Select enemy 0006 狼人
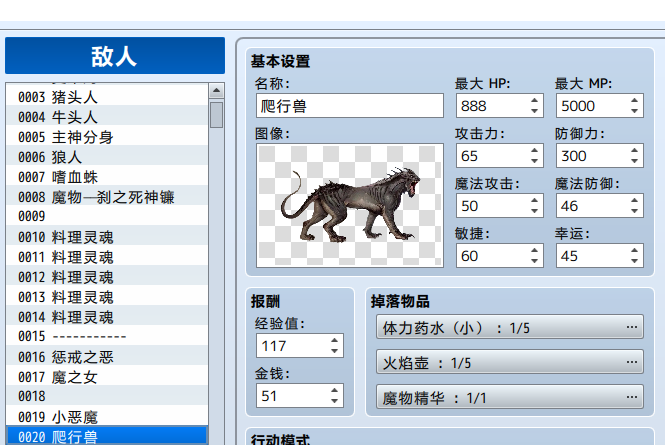 [x=107, y=157]
